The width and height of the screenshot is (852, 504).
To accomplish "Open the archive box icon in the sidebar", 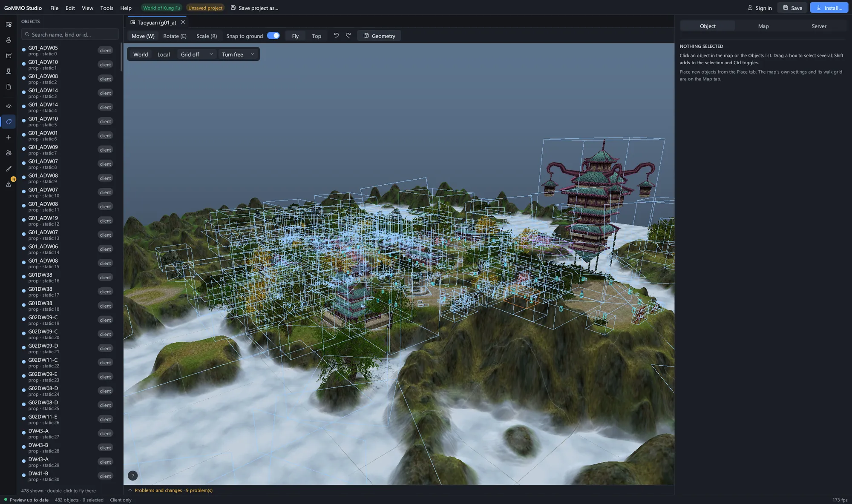I will pyautogui.click(x=9, y=55).
